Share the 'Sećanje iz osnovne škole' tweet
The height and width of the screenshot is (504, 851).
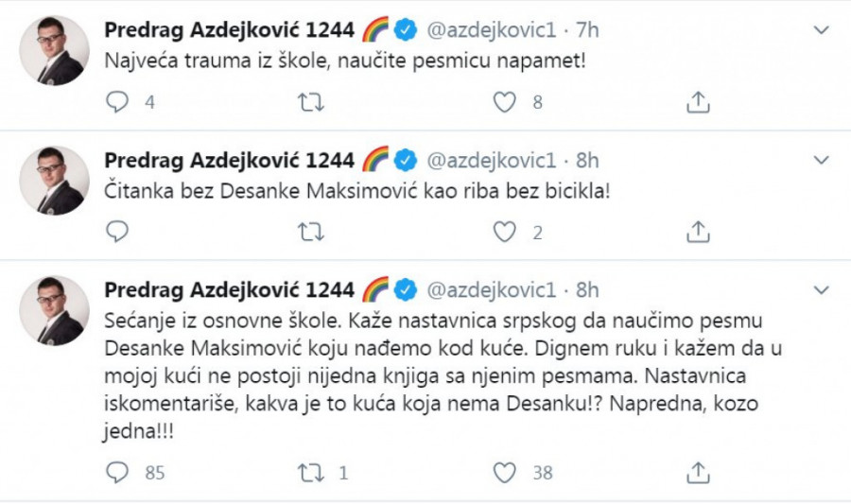point(697,471)
